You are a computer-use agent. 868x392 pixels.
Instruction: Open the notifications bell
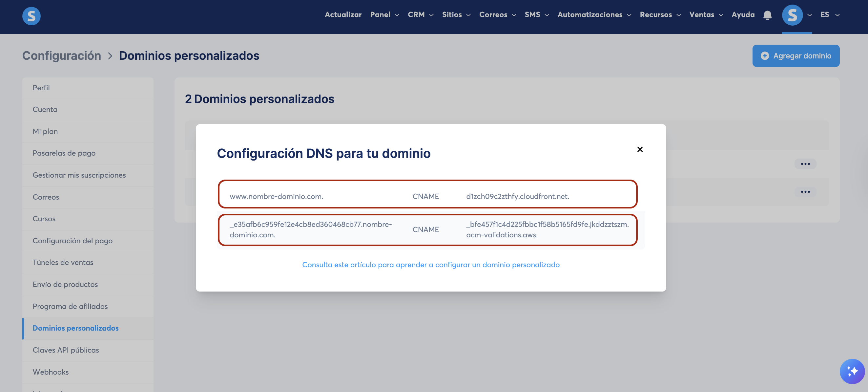767,15
